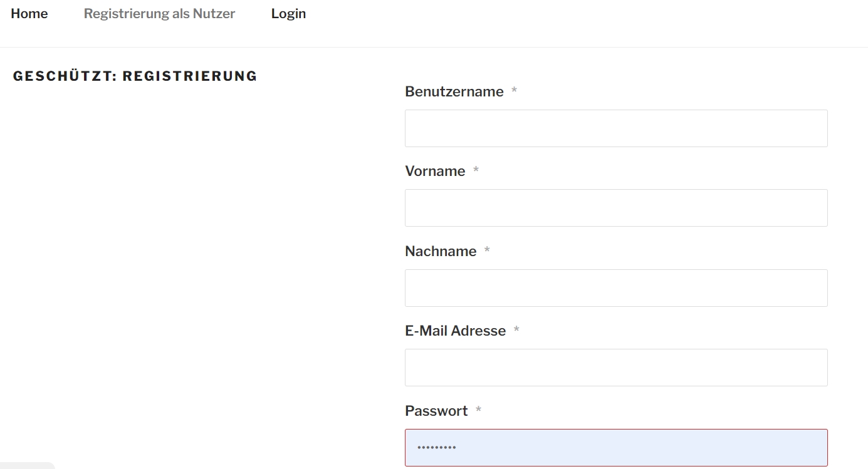Click the asterisk after Nachname label
Image resolution: width=868 pixels, height=469 pixels.
click(487, 251)
